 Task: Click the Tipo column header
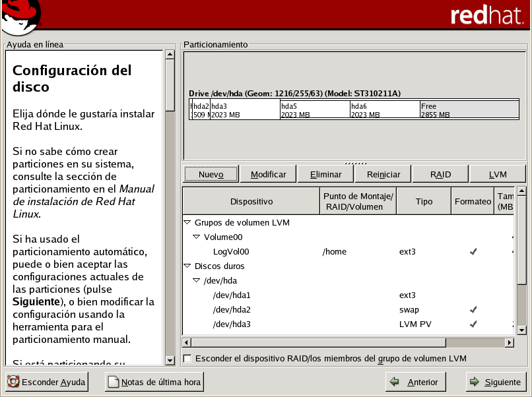click(x=424, y=202)
